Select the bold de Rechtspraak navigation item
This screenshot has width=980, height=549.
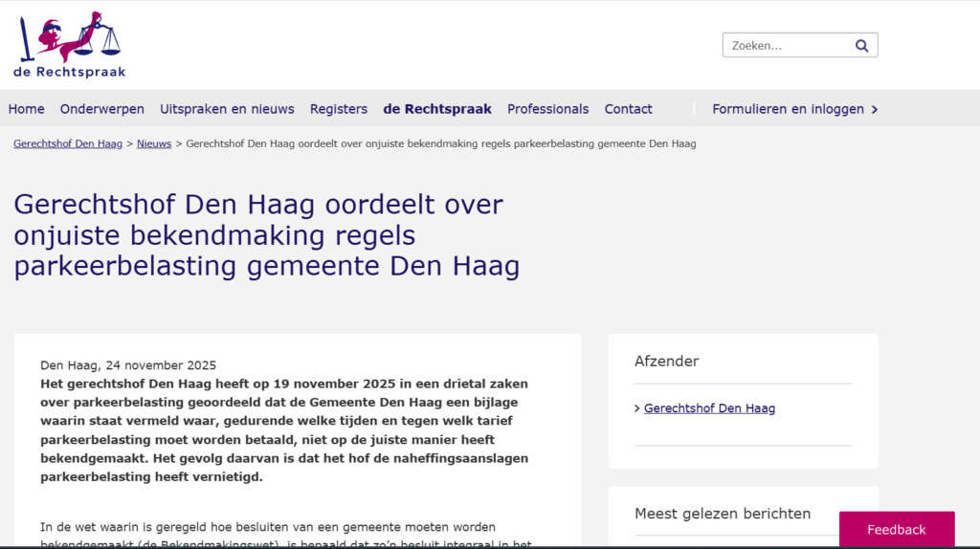437,109
